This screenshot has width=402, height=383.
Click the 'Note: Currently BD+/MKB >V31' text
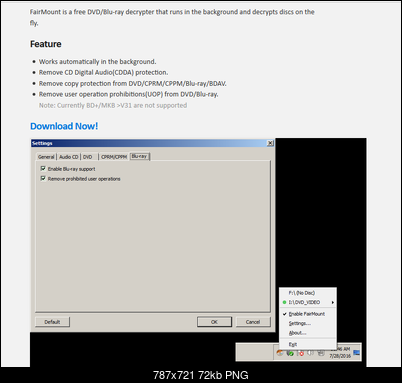click(113, 105)
